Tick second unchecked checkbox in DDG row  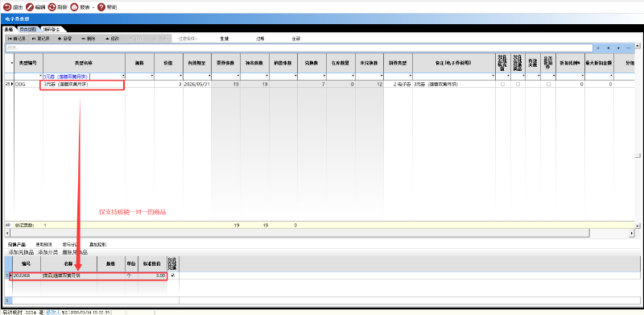(x=518, y=84)
